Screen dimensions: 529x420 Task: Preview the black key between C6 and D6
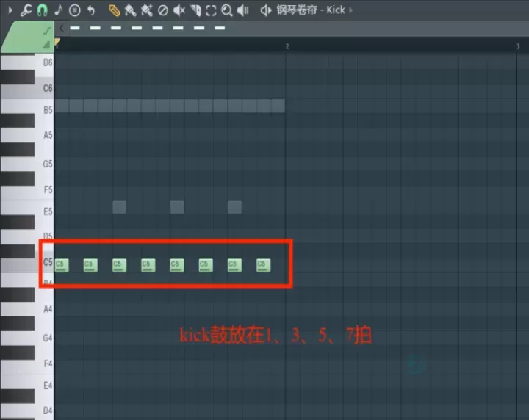coord(18,77)
